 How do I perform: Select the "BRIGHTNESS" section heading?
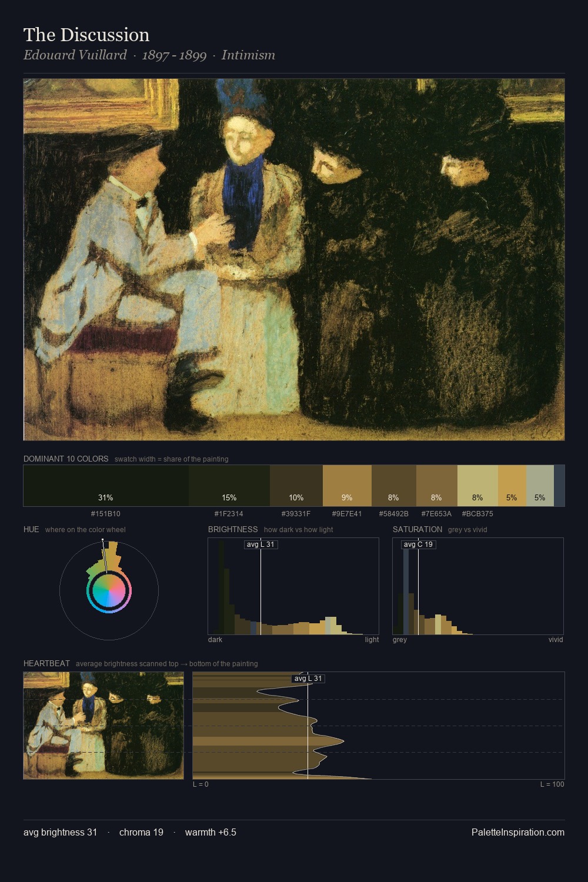pos(233,529)
